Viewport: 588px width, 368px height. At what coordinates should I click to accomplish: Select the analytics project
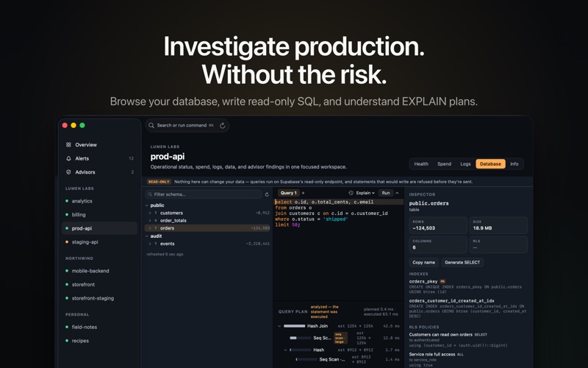[x=100, y=201]
